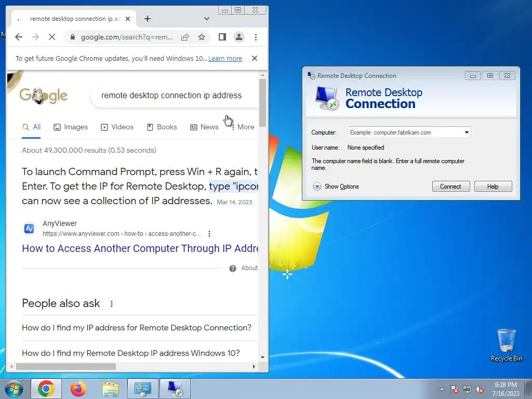Screen dimensions: 532x399
Task: Click the greyed forward navigation arrow
Action: click(x=35, y=37)
